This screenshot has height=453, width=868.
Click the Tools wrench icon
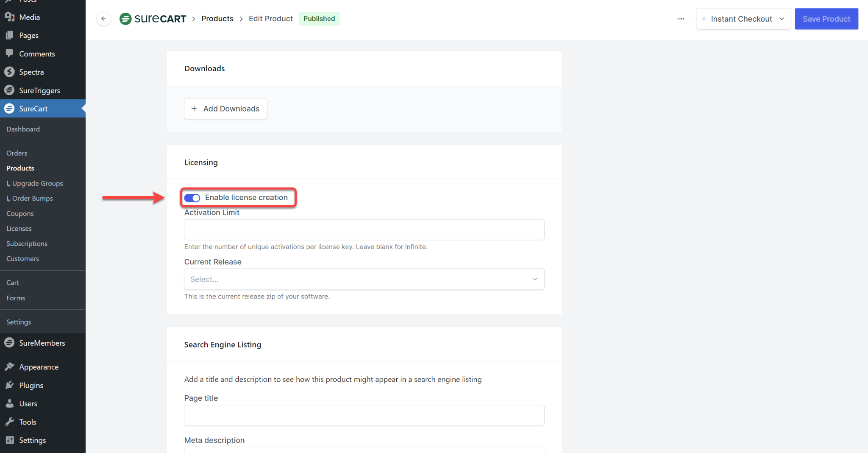[9, 422]
